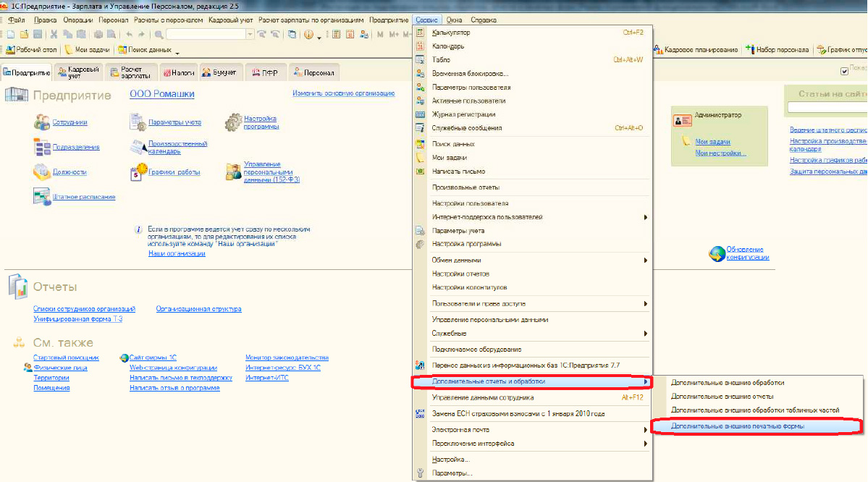The width and height of the screenshot is (868, 482).
Task: Click the Статьи на сайте search field
Action: pyautogui.click(x=827, y=108)
